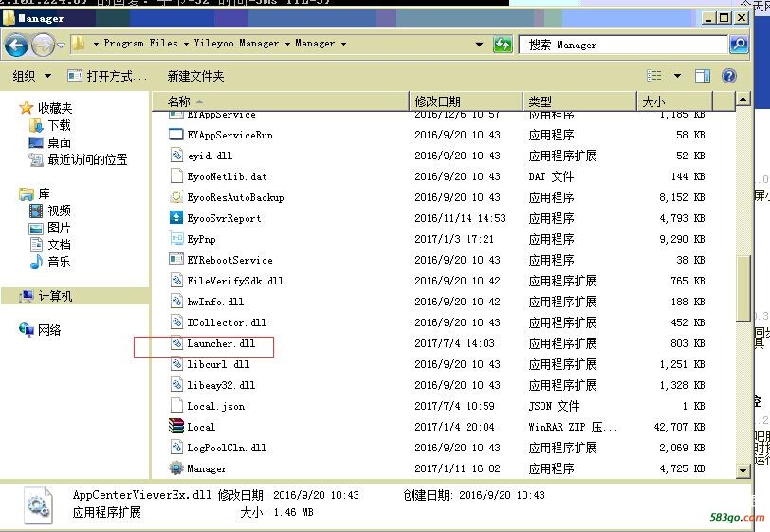
Task: Open the 图片 library
Action: (x=59, y=228)
